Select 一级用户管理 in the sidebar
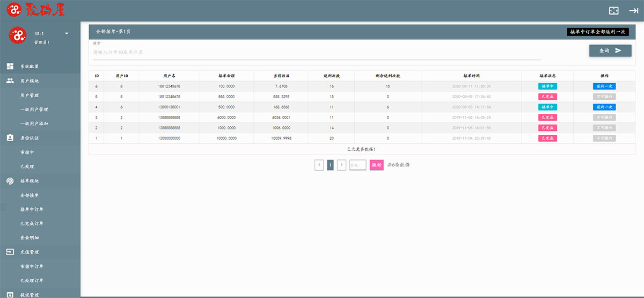644x298 pixels. pyautogui.click(x=34, y=110)
